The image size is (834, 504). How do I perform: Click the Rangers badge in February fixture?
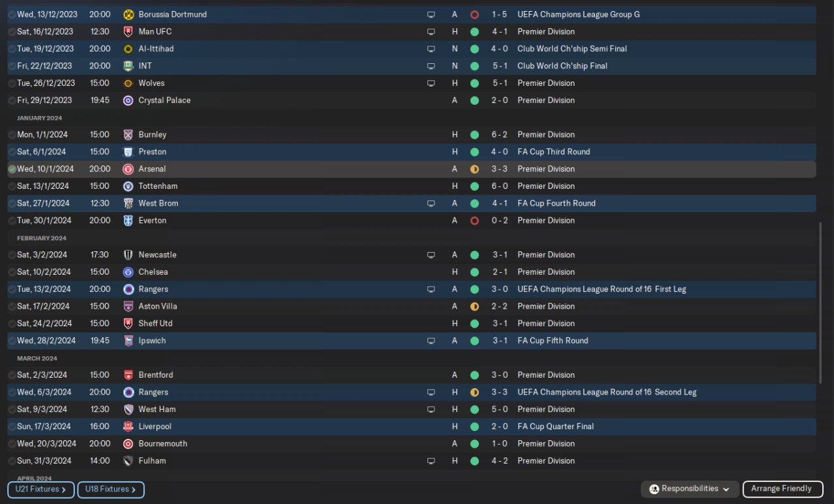[128, 289]
